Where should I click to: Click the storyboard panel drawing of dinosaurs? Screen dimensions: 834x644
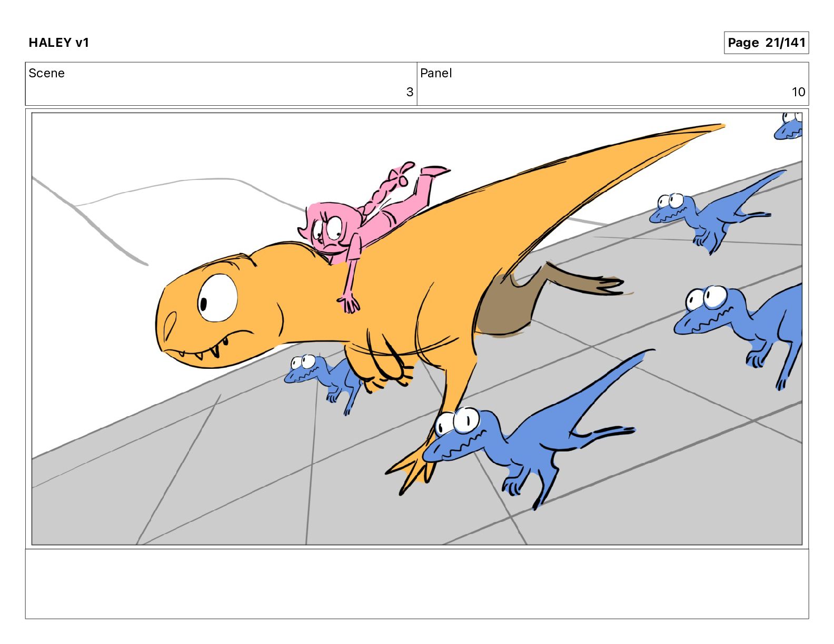coord(417,329)
